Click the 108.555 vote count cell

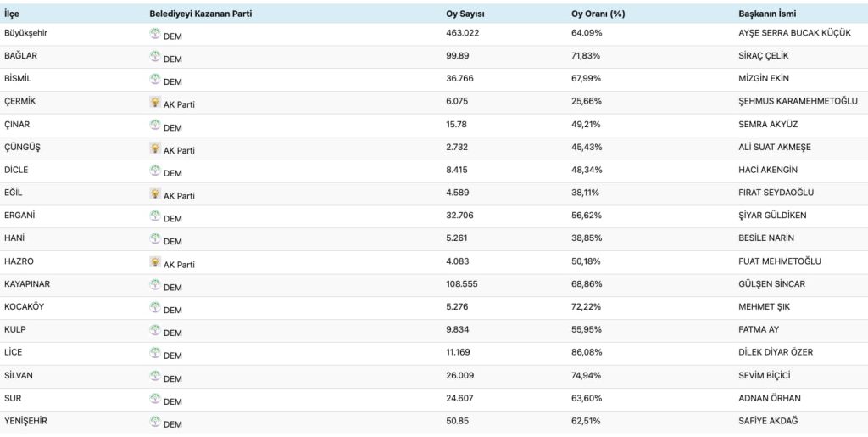tap(462, 284)
